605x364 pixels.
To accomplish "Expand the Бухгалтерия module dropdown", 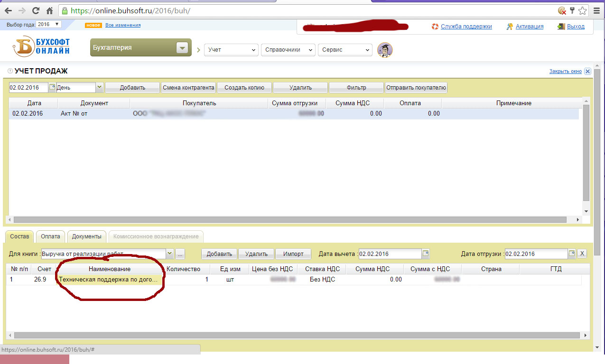I will [182, 48].
